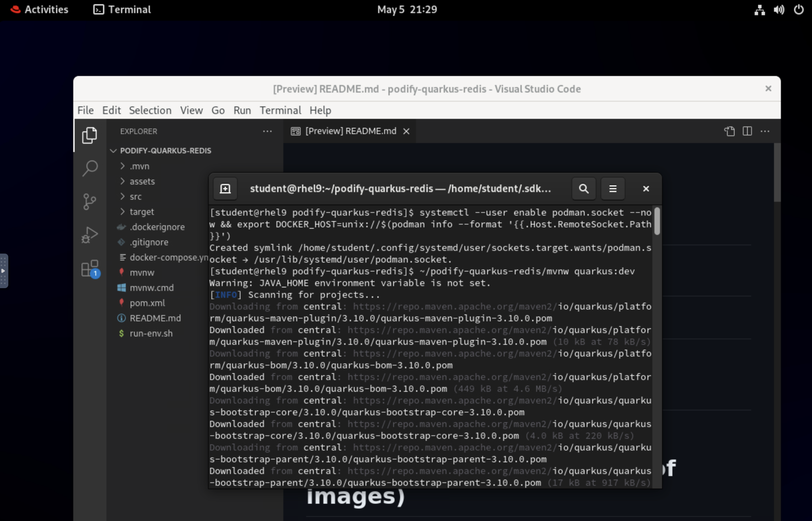
Task: Open the Extensions view with badge
Action: (89, 268)
